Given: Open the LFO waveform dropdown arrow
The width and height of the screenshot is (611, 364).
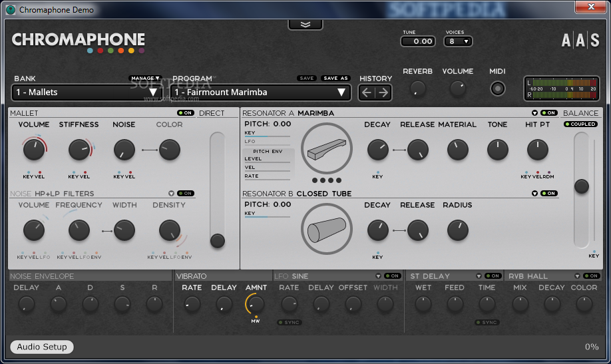Looking at the screenshot, I should click(378, 276).
